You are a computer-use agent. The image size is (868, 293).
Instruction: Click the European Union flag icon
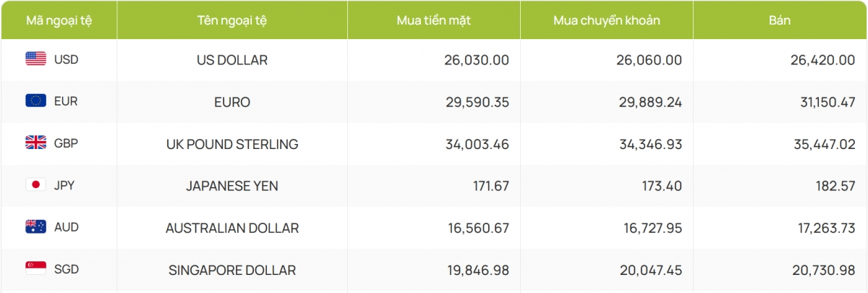point(36,101)
